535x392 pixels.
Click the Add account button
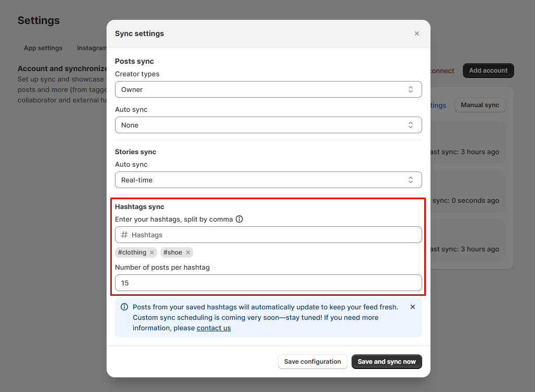point(488,71)
